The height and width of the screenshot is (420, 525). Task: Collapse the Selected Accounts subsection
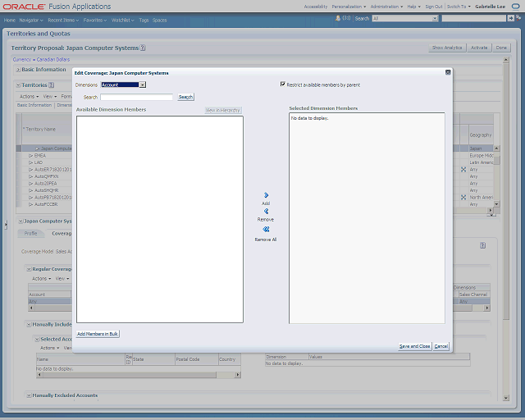[x=38, y=340]
